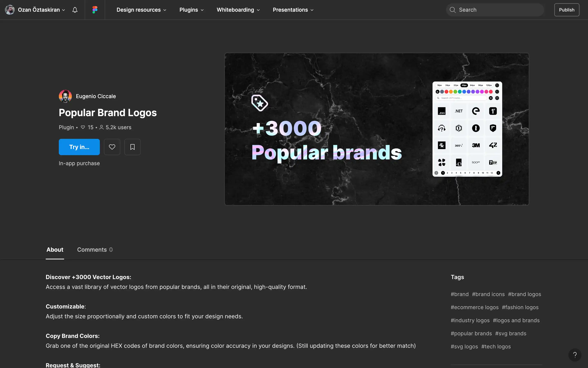Go to Figma Community home logo

point(95,10)
